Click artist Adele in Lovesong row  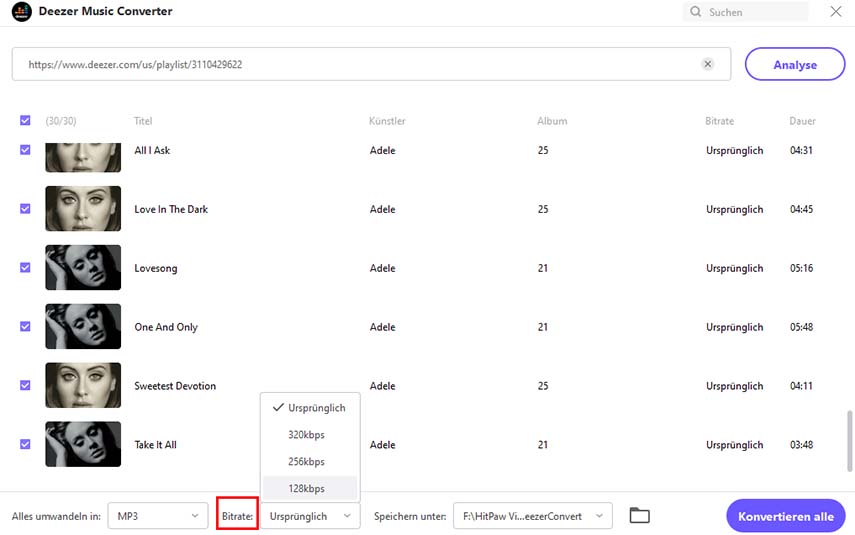click(382, 268)
